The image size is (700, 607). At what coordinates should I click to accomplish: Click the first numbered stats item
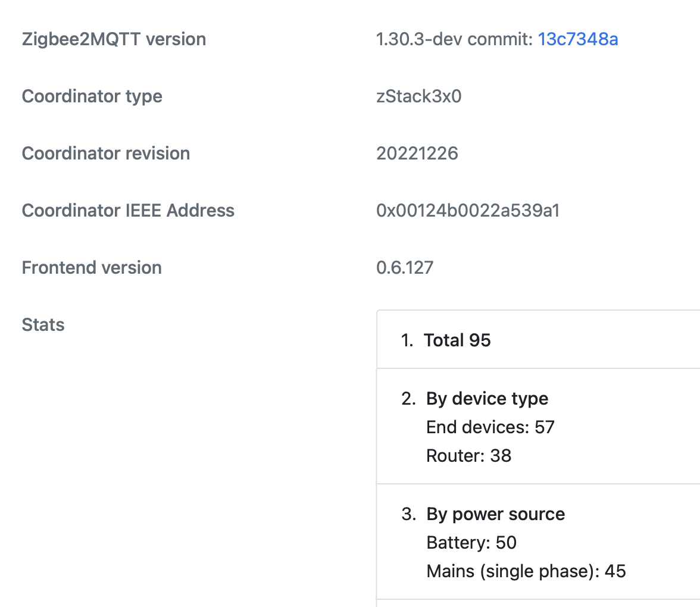coord(457,340)
